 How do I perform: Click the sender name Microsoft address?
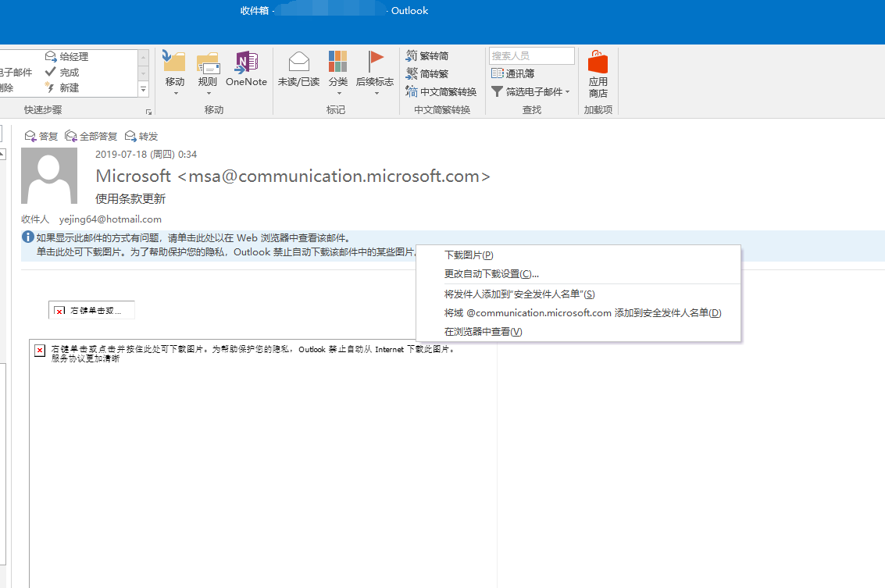click(293, 176)
